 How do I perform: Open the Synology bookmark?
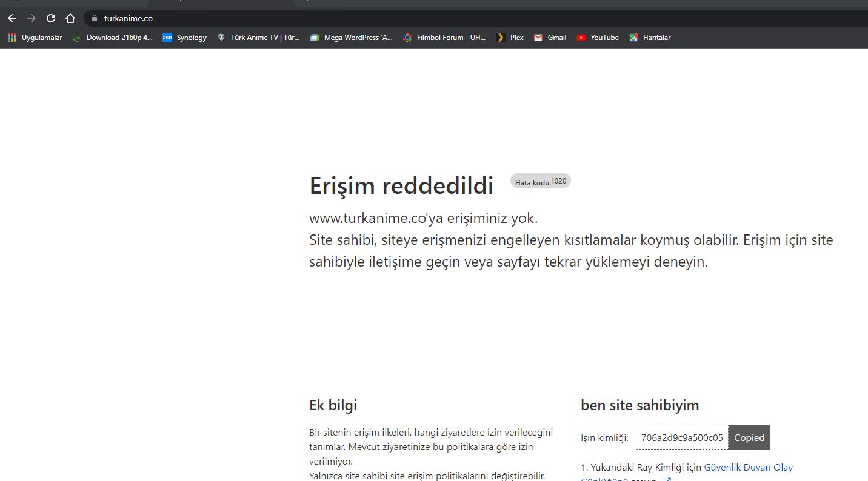[x=185, y=38]
